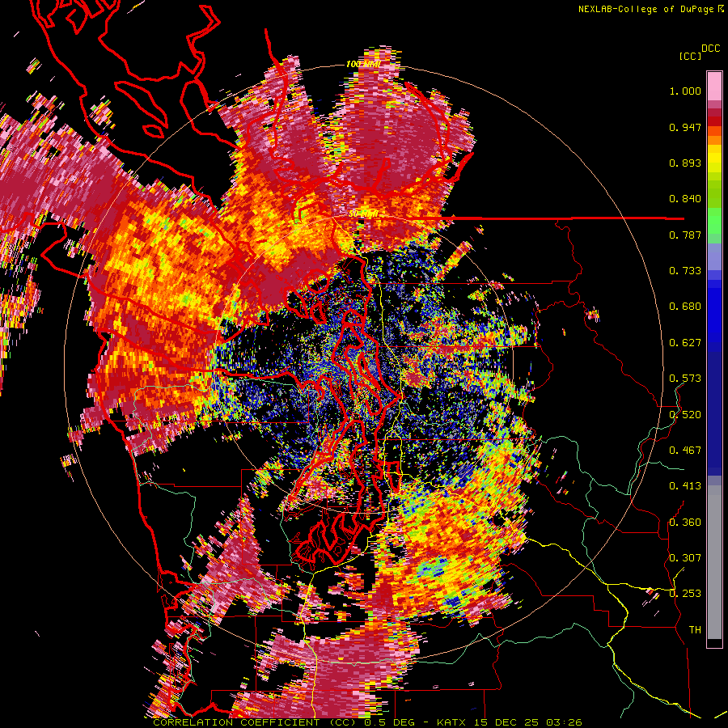Click the 0.787 scale value

(685, 235)
